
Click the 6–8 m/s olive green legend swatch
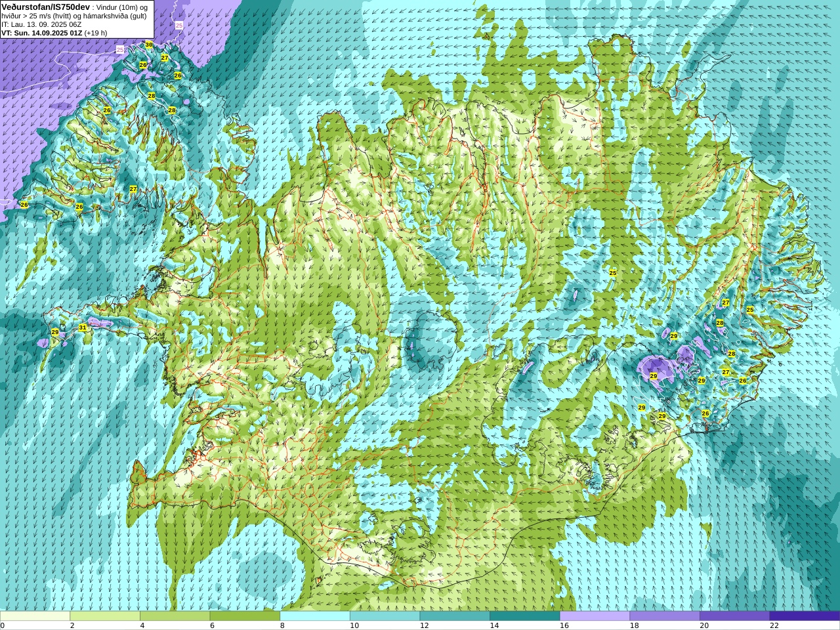point(245,616)
